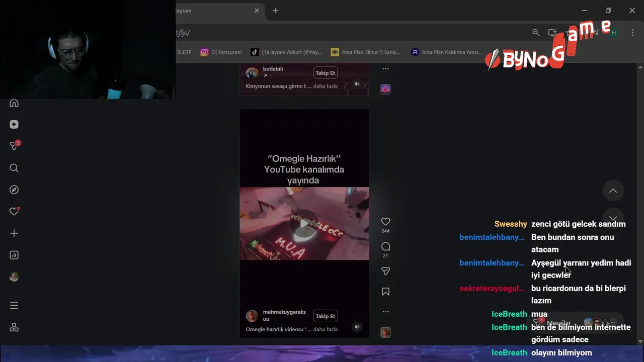The height and width of the screenshot is (362, 644).
Task: Open comments on the Omegle Hazırlık reel
Action: click(385, 246)
